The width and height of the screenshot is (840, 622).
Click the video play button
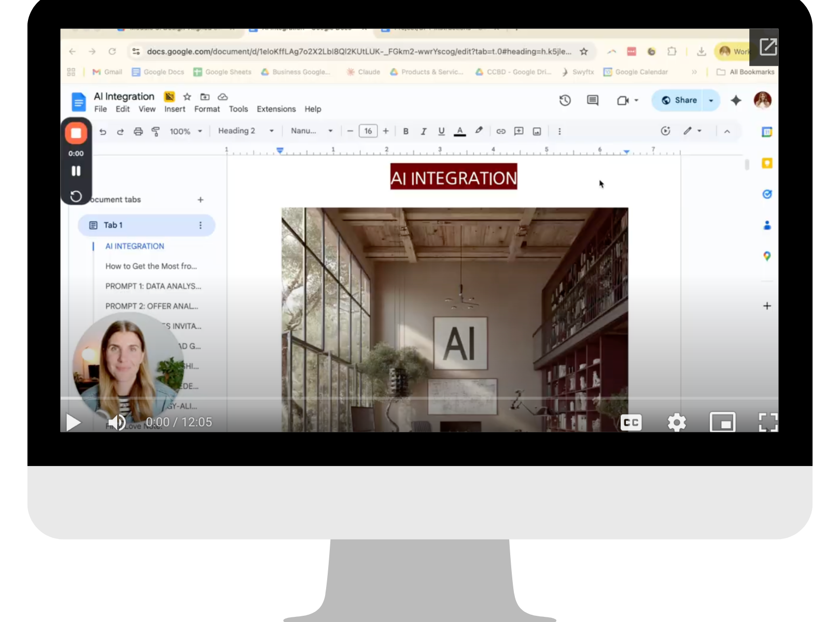pyautogui.click(x=73, y=422)
